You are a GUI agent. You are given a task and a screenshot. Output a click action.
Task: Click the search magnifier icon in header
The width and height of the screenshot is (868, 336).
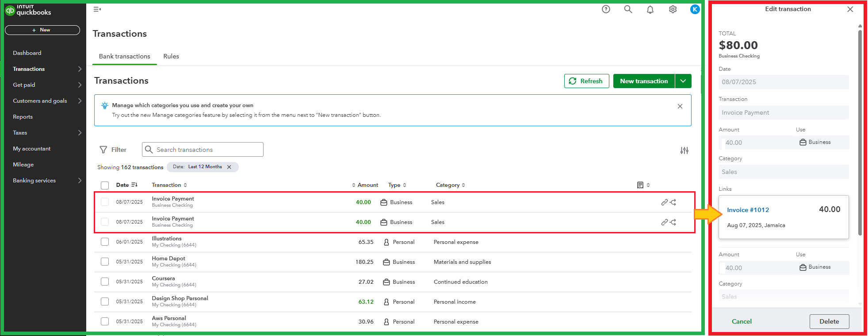[628, 9]
